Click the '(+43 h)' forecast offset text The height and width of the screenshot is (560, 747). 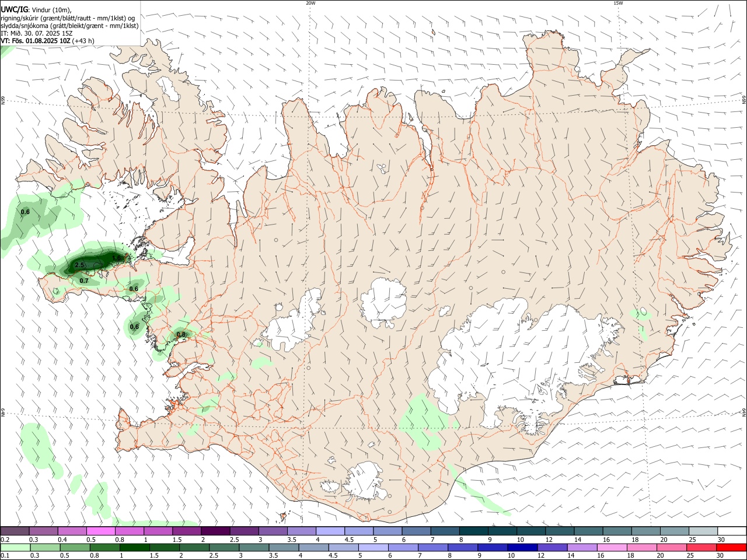click(x=84, y=41)
